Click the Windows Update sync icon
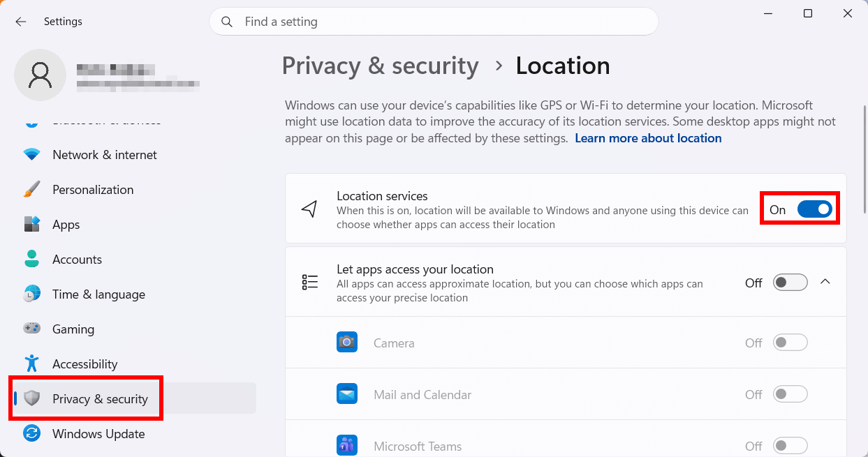Screen dimensions: 868x457 coord(31,434)
